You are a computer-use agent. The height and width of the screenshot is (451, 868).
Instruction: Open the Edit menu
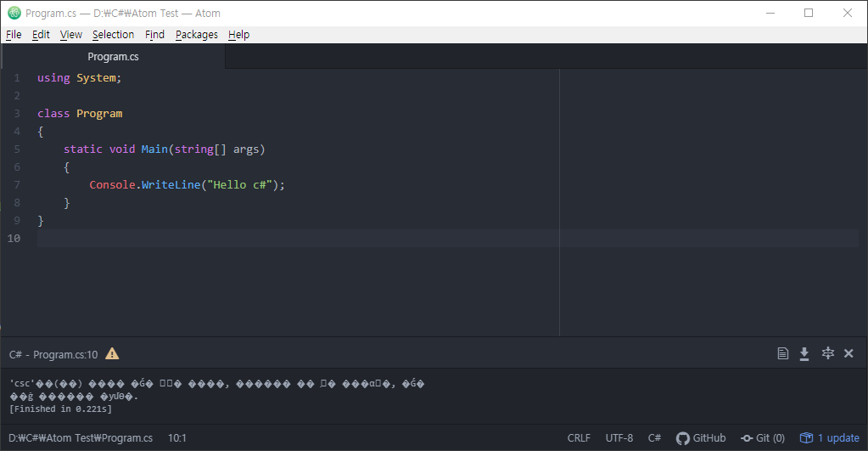[x=41, y=34]
